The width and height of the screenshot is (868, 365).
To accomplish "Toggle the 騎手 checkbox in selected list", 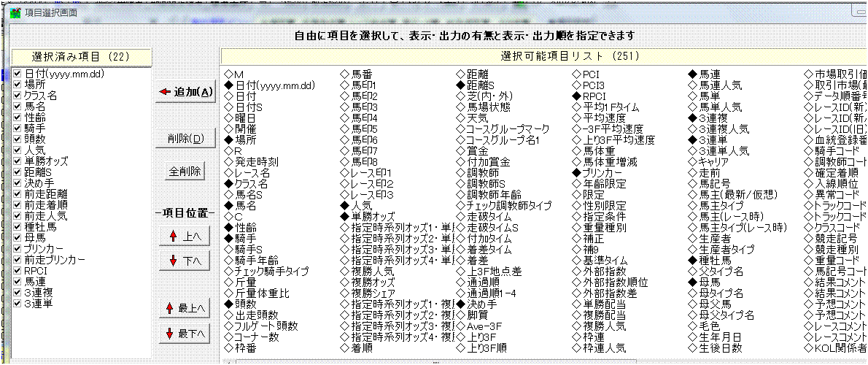I will click(x=17, y=128).
